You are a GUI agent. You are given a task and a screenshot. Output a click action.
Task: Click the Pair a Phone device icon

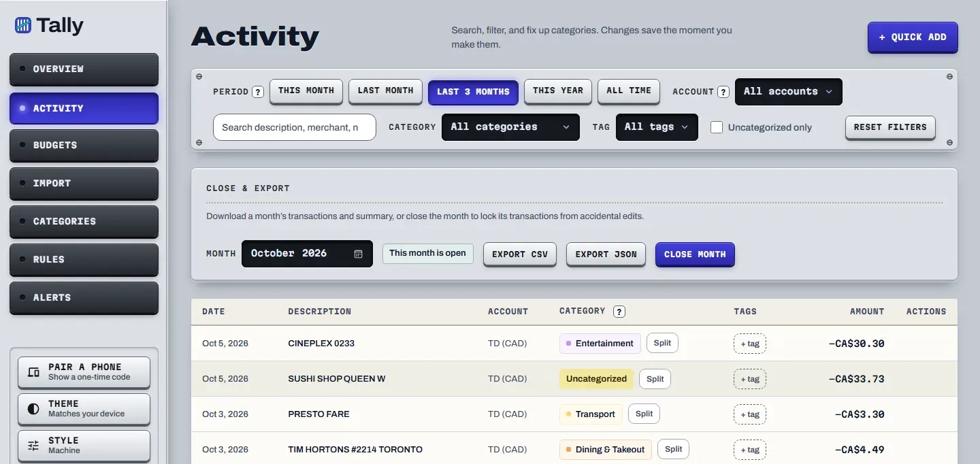(x=33, y=372)
